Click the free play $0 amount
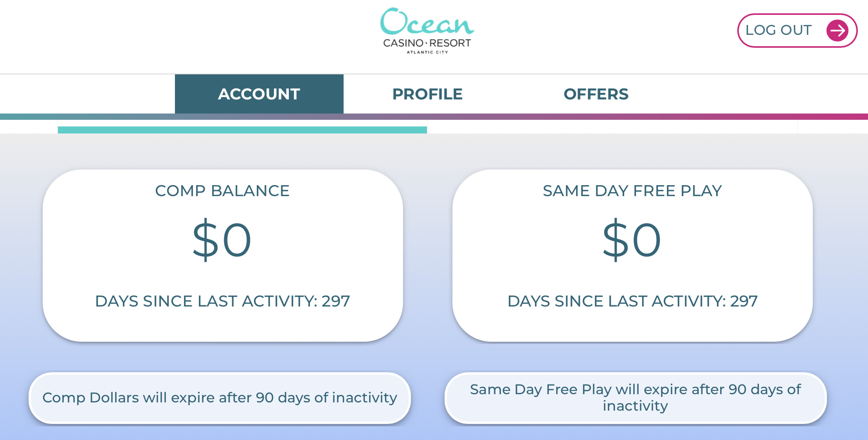The image size is (868, 440). pyautogui.click(x=632, y=240)
